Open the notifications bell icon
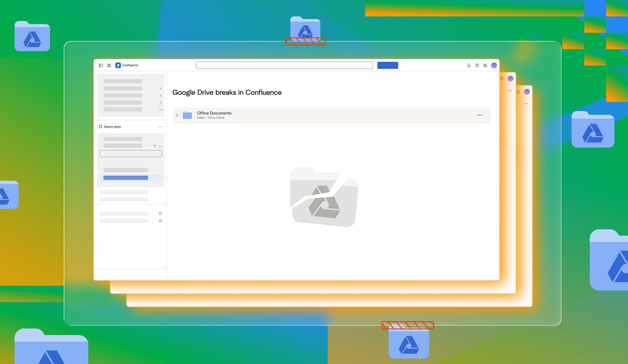 pyautogui.click(x=469, y=65)
